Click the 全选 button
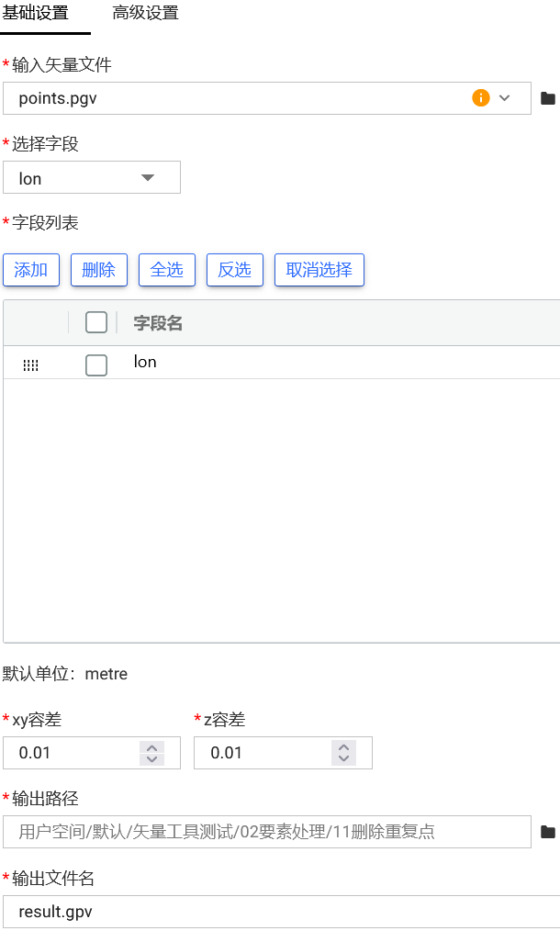Screen dimensions: 560x942 point(167,270)
